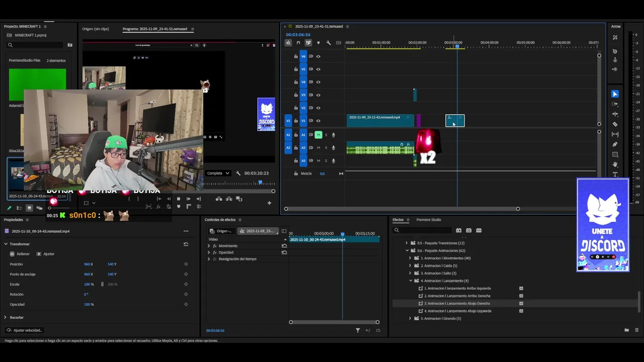Screen dimensions: 644x362
Task: Toggle Opacidad keyframe in Propiedades
Action: [x=186, y=304]
